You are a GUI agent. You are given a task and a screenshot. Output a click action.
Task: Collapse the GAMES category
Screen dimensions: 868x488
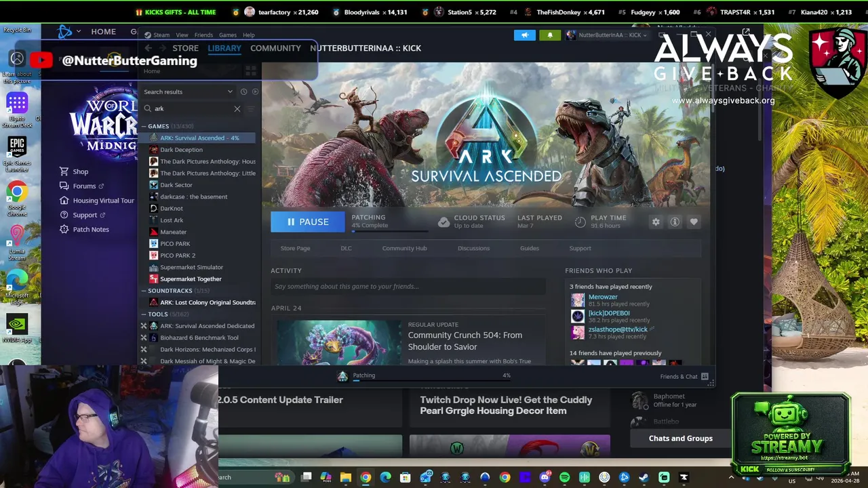(x=144, y=126)
